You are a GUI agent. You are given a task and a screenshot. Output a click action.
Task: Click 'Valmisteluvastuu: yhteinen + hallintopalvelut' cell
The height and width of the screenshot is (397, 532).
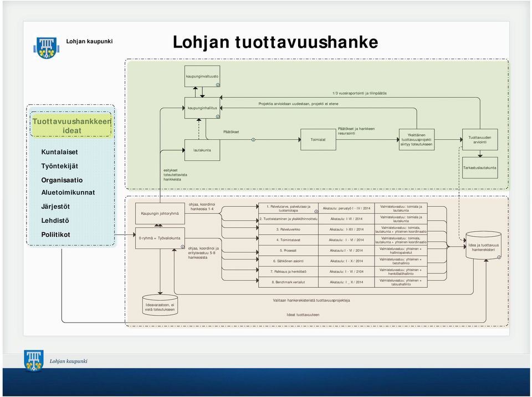(x=401, y=251)
